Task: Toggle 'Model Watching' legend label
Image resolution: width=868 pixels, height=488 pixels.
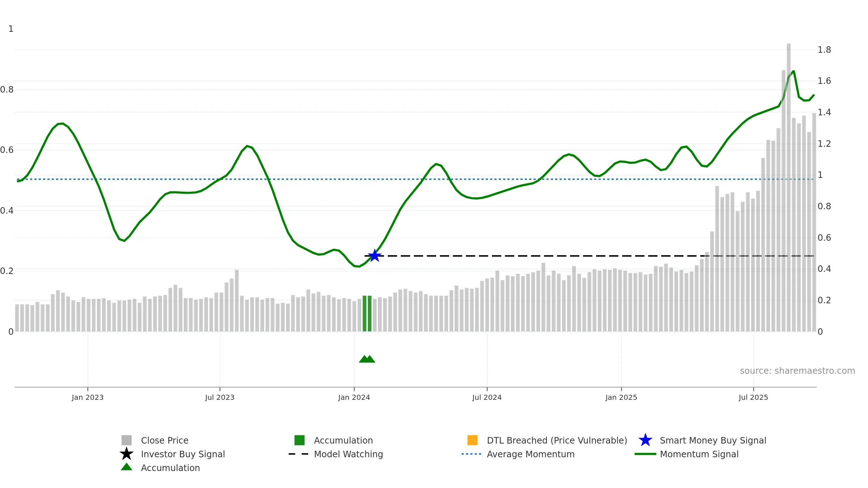Action: [348, 454]
